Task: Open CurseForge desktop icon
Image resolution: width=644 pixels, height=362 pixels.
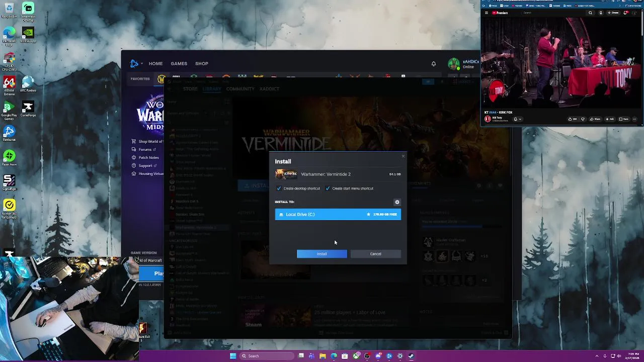Action: click(28, 109)
